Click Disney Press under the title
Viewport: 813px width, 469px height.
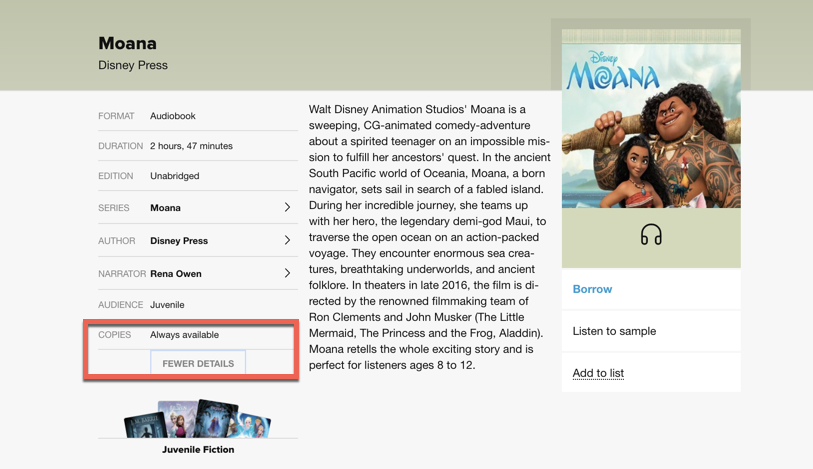pyautogui.click(x=133, y=65)
